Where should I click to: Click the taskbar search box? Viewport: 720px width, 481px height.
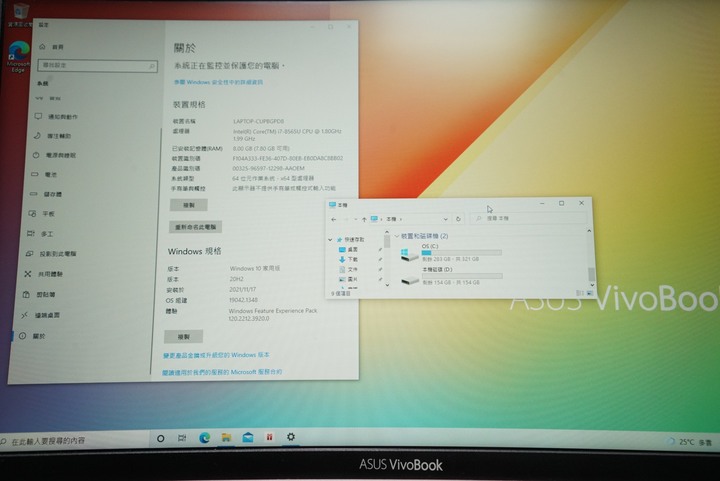pyautogui.click(x=74, y=441)
